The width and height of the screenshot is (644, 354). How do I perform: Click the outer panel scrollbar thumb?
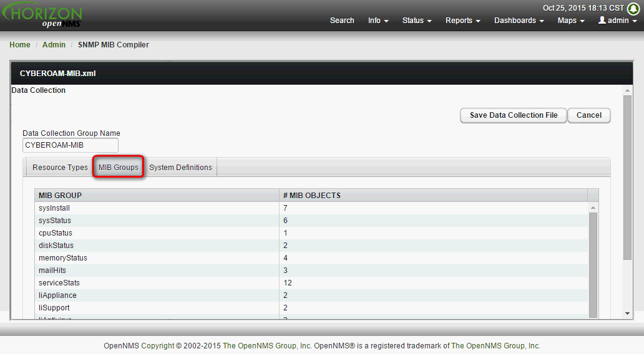[627, 178]
